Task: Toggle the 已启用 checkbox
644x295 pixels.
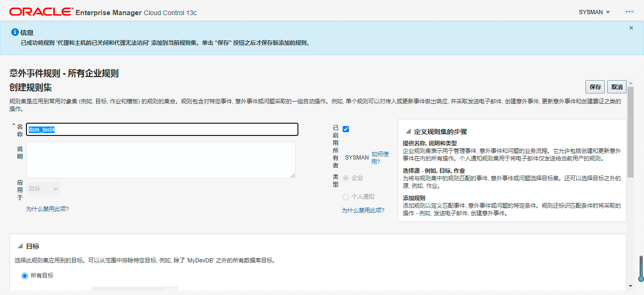Action: [346, 129]
